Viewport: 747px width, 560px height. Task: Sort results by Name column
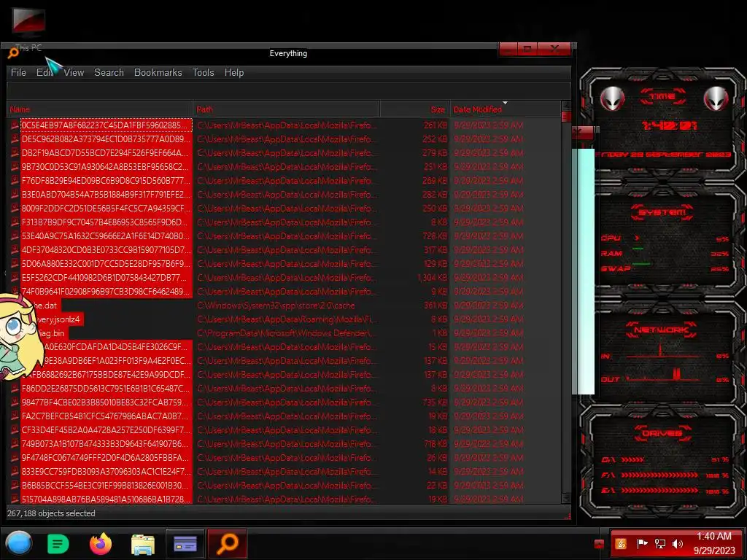99,109
